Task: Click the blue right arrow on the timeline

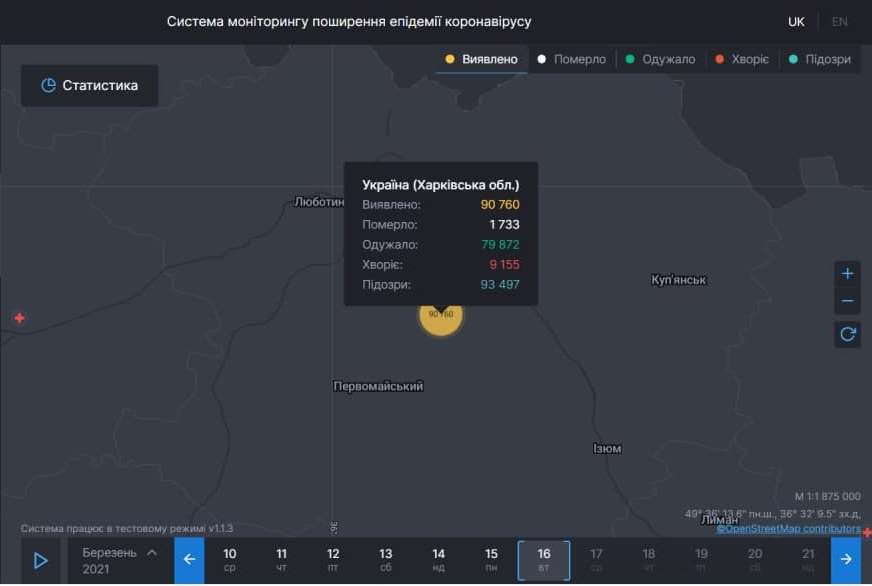Action: coord(846,559)
